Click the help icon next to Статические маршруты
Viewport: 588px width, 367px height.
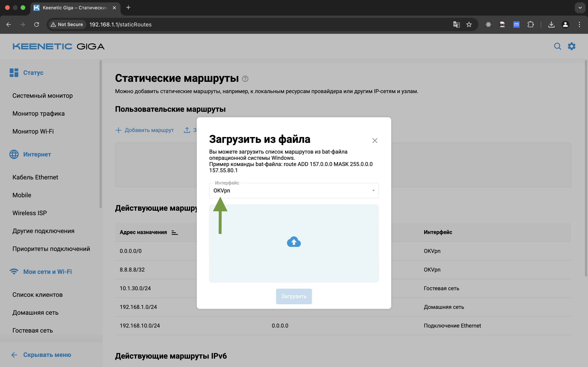click(245, 79)
